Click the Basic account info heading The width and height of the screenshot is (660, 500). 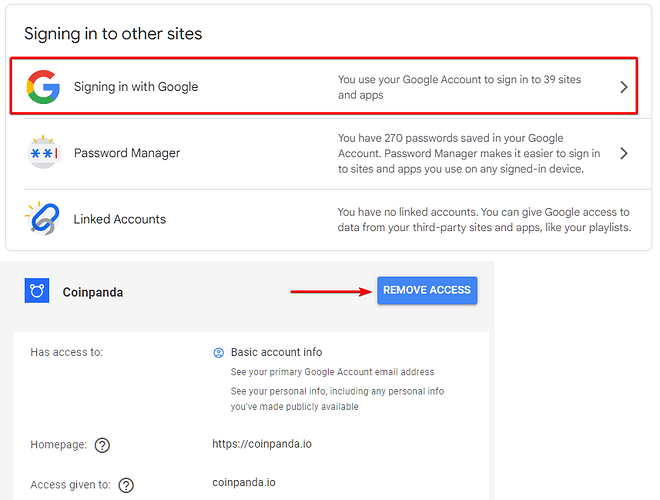point(277,352)
